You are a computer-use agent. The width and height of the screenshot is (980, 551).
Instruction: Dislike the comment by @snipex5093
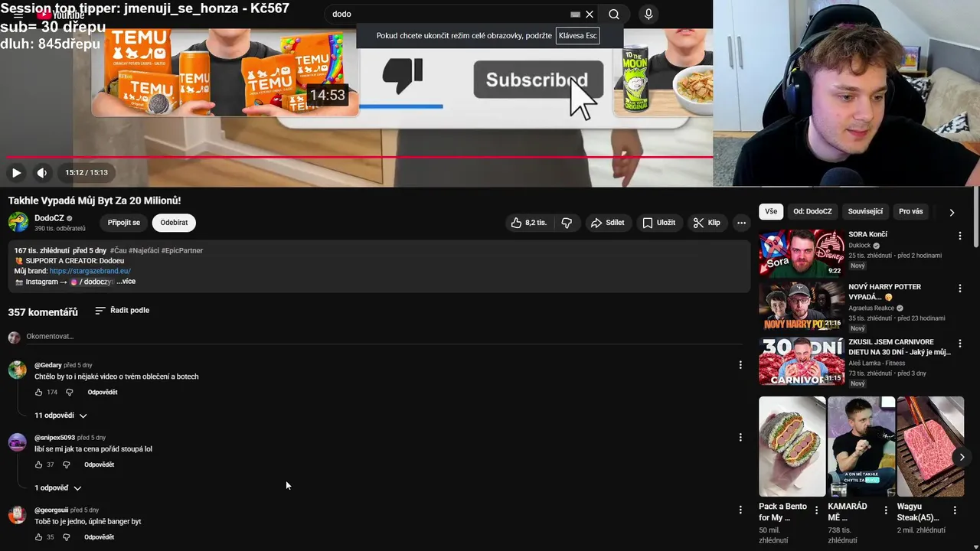66,465
